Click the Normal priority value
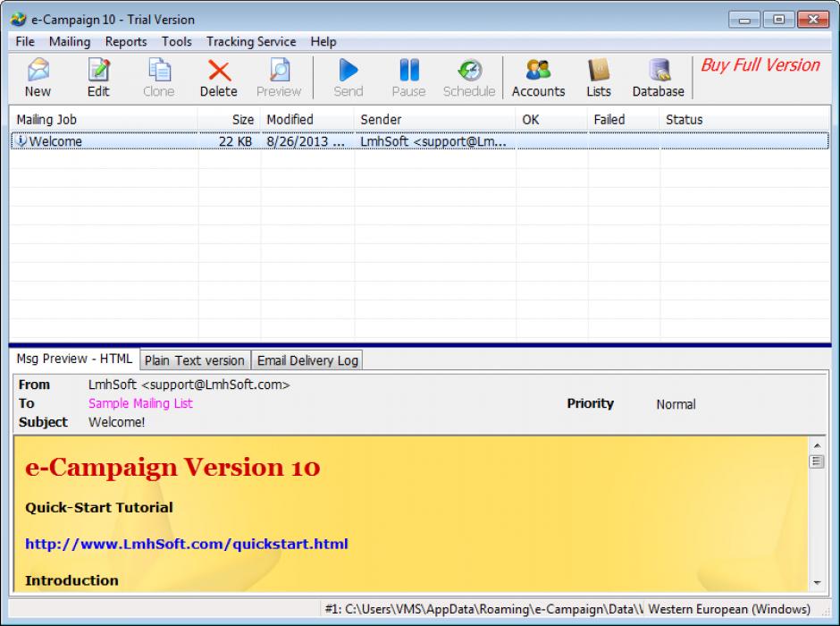 click(x=676, y=404)
